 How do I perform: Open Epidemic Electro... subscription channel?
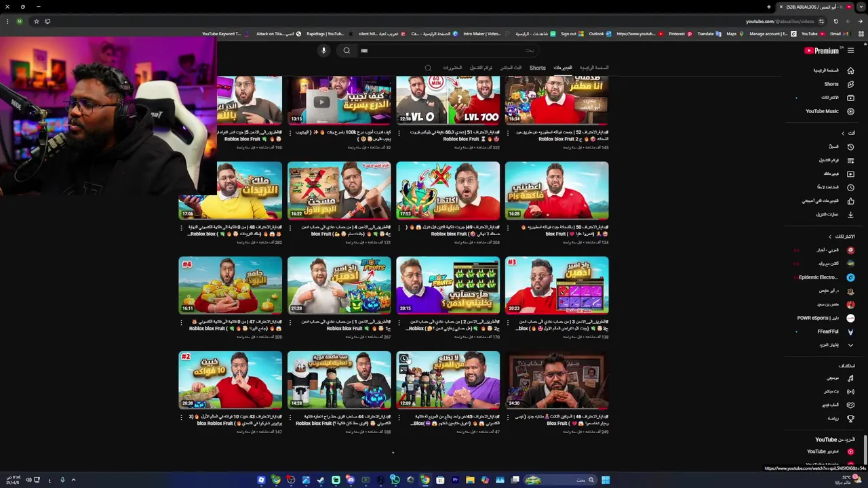pyautogui.click(x=826, y=277)
